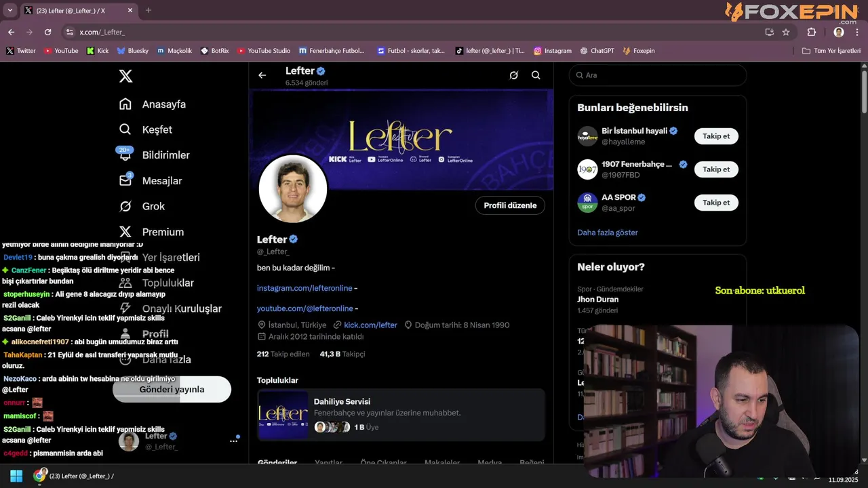Click the blue verified badge beside Lefter name

point(294,239)
